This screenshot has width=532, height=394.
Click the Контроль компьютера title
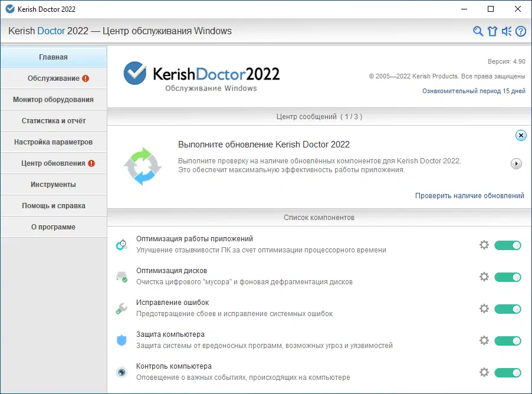coord(174,366)
